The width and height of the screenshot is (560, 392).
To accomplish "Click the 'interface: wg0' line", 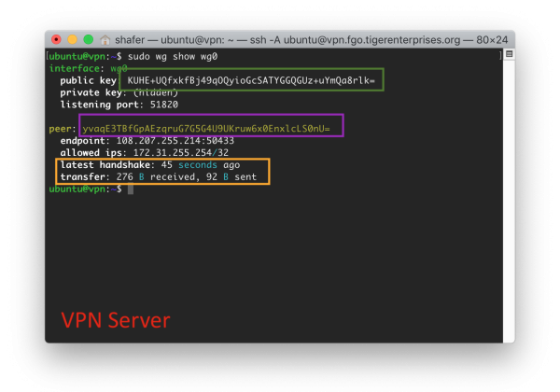I will pyautogui.click(x=89, y=68).
